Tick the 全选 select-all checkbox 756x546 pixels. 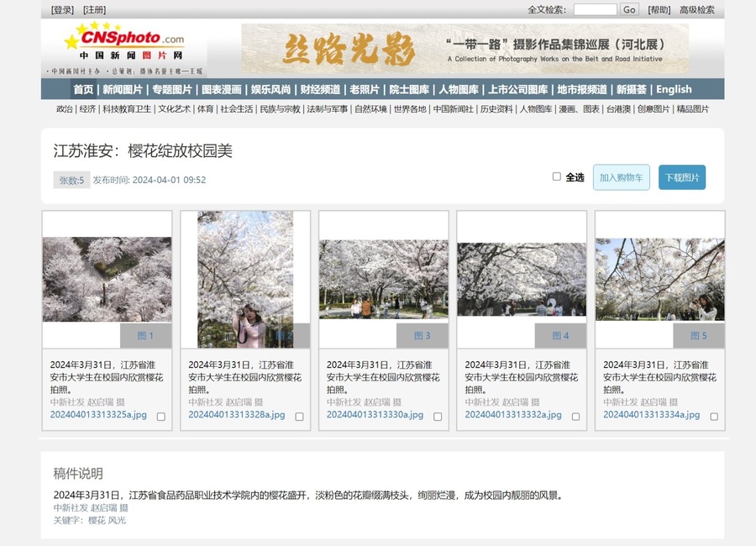pyautogui.click(x=556, y=176)
